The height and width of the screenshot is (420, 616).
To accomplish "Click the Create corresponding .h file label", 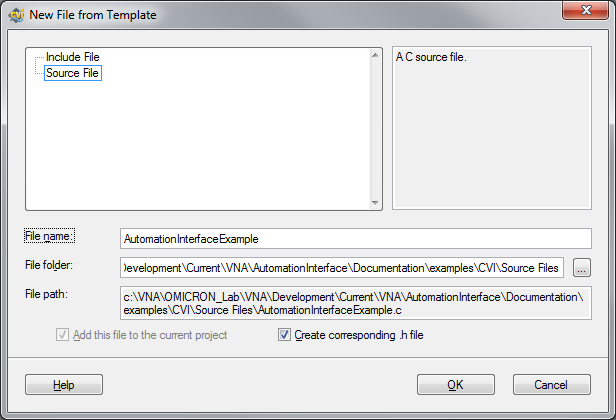I will tap(359, 335).
